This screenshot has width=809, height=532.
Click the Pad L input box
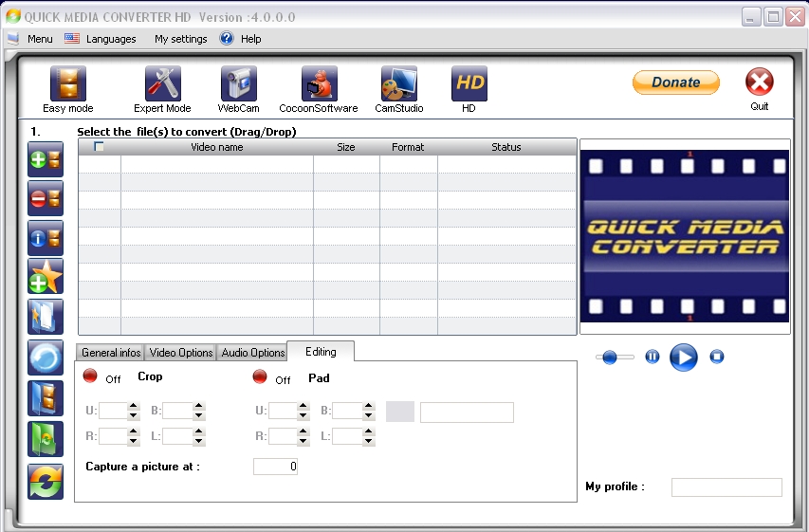347,436
